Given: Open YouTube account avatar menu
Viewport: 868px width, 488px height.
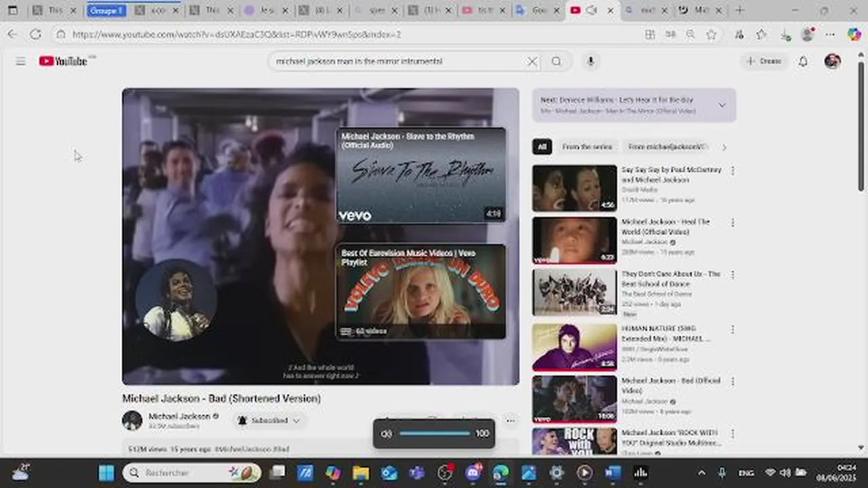Looking at the screenshot, I should tap(833, 61).
